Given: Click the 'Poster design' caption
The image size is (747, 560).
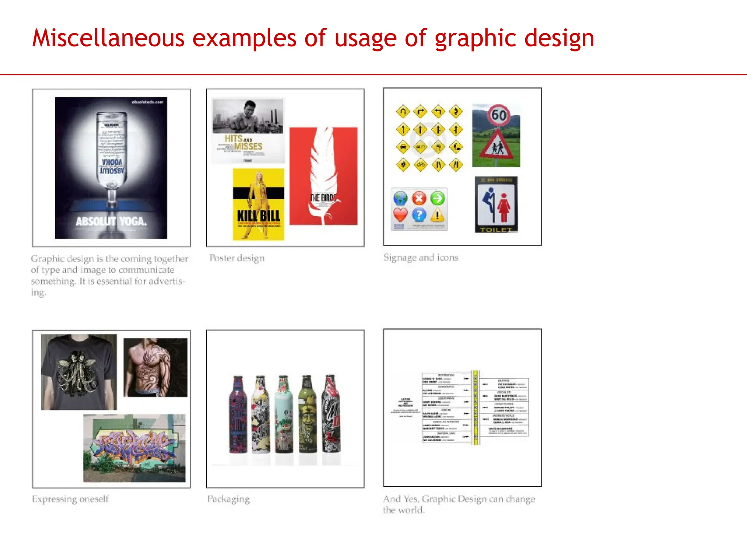Looking at the screenshot, I should coord(237,258).
